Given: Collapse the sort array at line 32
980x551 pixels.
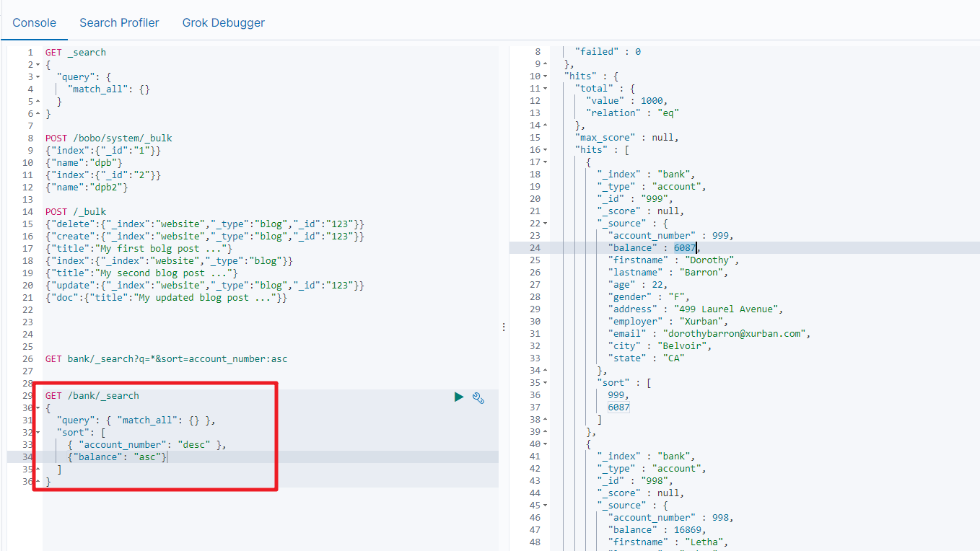Looking at the screenshot, I should [38, 433].
